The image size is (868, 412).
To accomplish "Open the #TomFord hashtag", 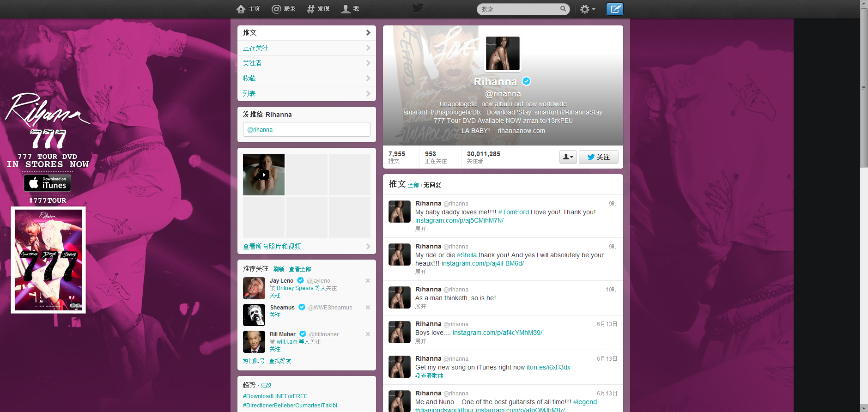I will pos(514,212).
